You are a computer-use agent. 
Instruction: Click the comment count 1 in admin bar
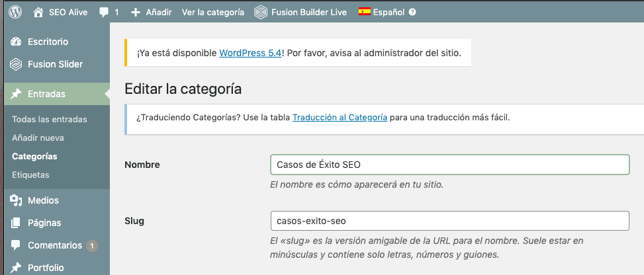[116, 13]
